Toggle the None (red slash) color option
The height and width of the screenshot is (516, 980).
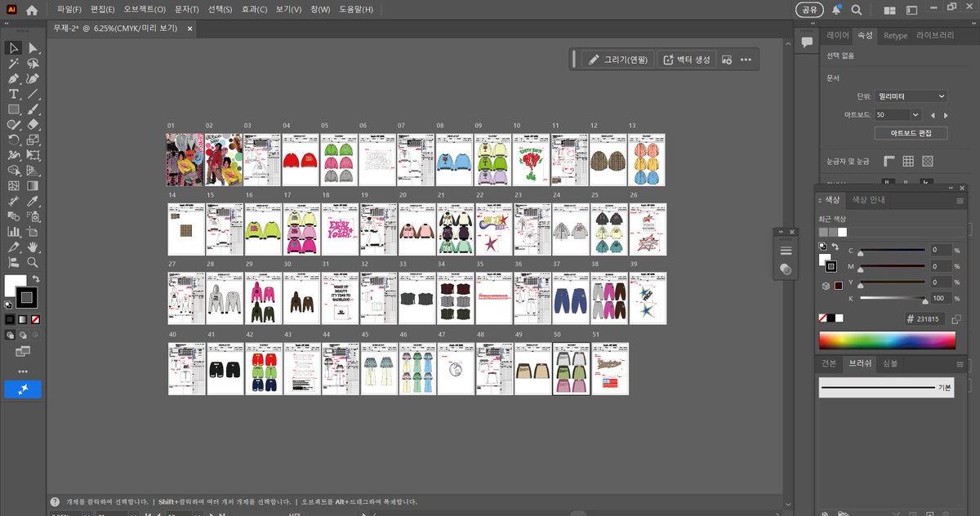click(x=35, y=318)
